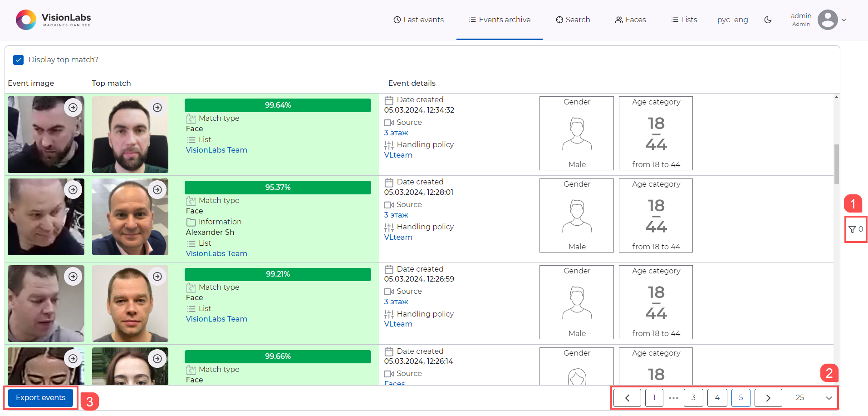Expand the admin account dropdown chevron

844,20
